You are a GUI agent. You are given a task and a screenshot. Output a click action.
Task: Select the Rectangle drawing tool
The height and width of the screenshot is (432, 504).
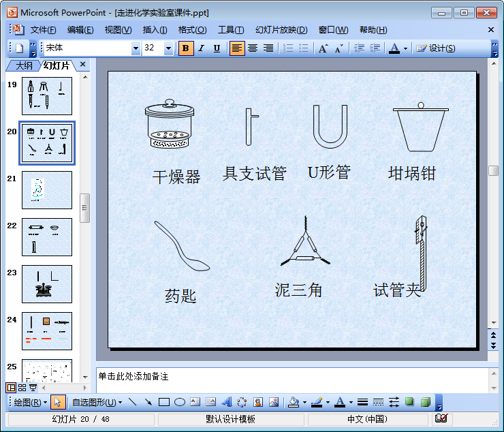pyautogui.click(x=164, y=402)
